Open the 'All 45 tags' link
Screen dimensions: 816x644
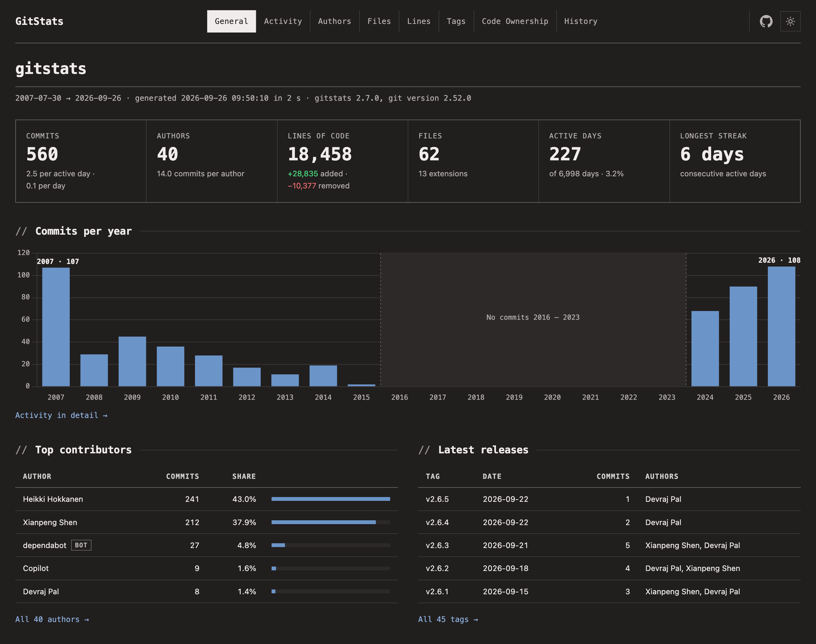pos(448,619)
